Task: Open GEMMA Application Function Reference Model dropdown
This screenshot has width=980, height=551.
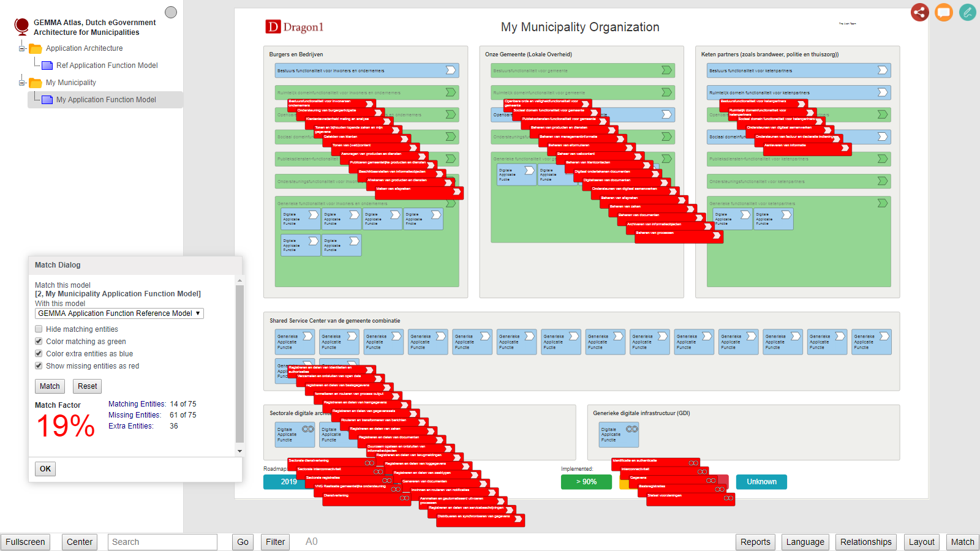Action: click(119, 313)
